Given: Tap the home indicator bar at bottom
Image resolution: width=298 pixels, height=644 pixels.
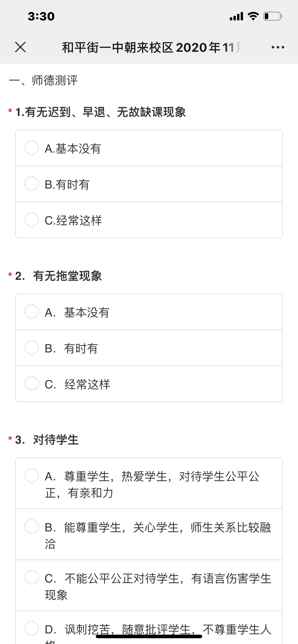Looking at the screenshot, I should (149, 636).
